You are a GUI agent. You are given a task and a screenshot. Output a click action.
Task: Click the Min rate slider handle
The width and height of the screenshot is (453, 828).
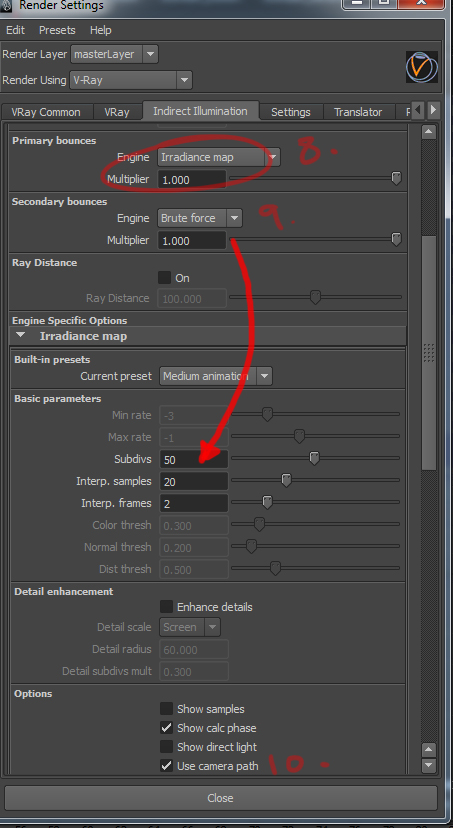(x=267, y=415)
